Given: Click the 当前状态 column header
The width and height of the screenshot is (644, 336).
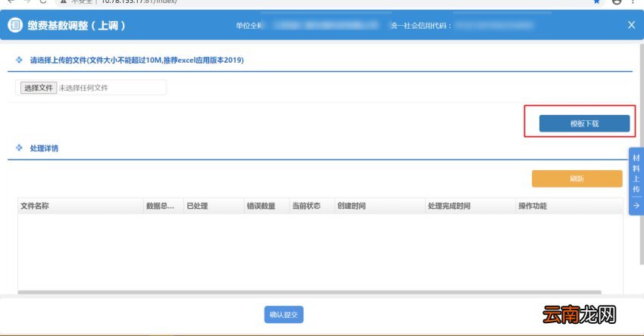Looking at the screenshot, I should pos(311,206).
